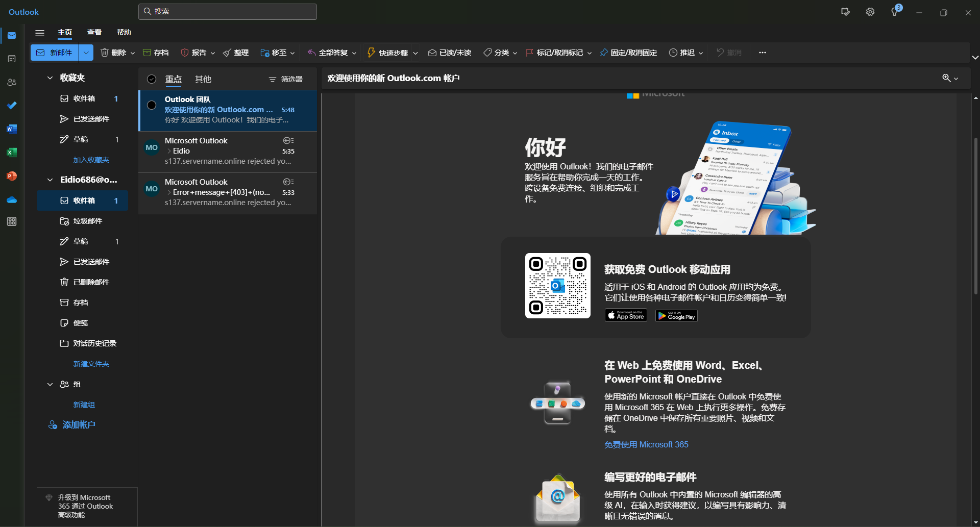Launch Word from the left rail

12,129
